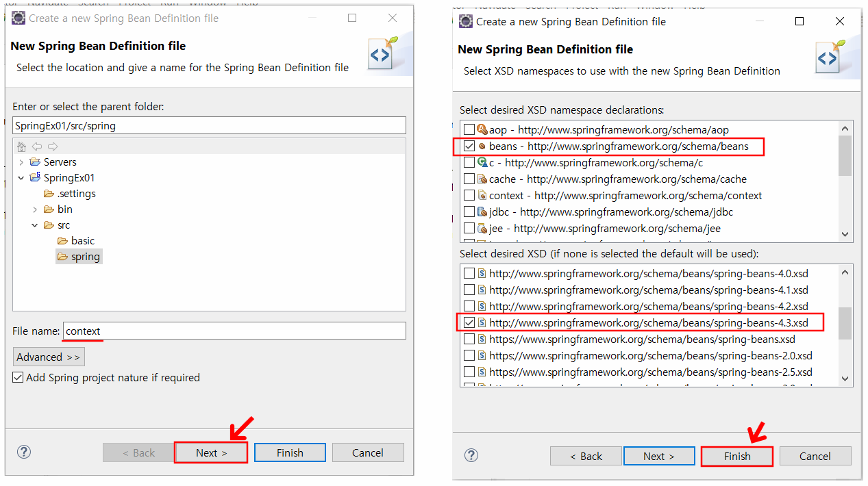Check the spring-beans-4.2.xsd checkbox
This screenshot has height=486, width=868.
[469, 306]
